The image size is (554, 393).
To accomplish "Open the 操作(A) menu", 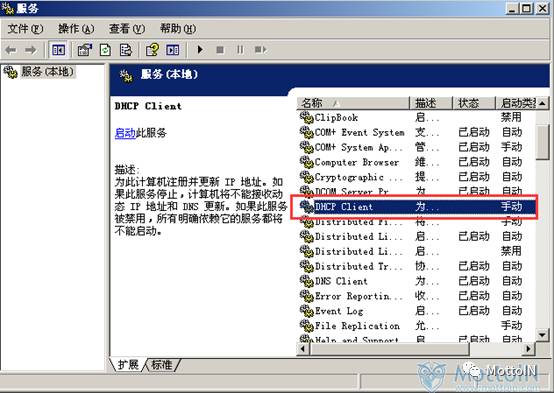I will point(76,29).
